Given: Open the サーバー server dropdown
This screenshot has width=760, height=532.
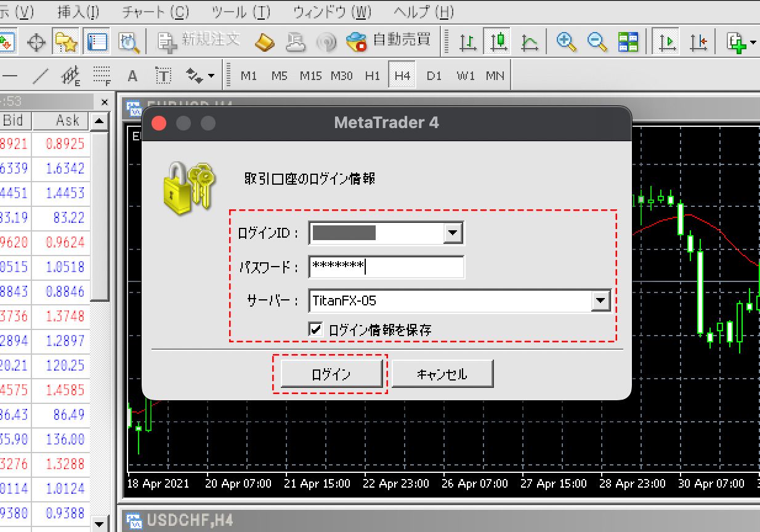Looking at the screenshot, I should (600, 300).
